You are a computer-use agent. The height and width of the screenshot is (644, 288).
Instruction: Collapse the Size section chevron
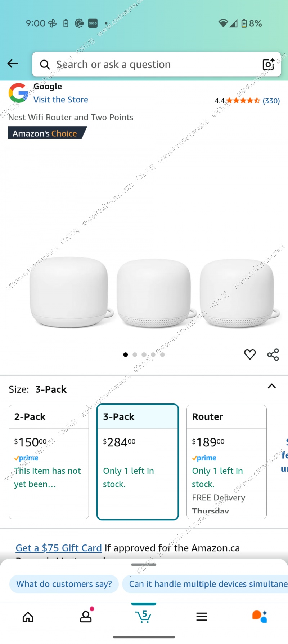click(x=272, y=386)
